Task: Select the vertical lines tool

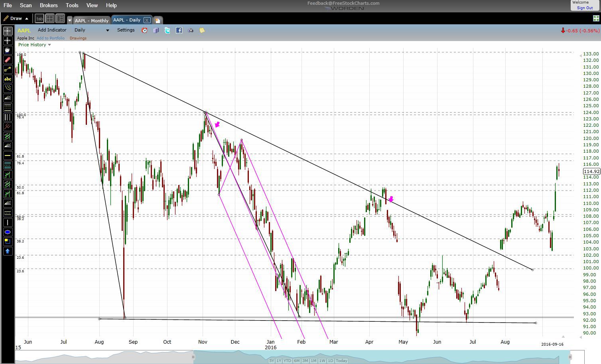Action: [x=7, y=117]
